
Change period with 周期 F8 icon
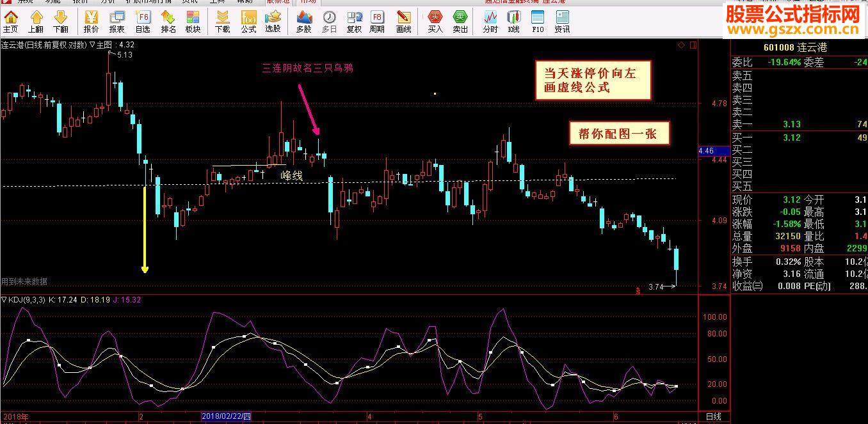[378, 21]
